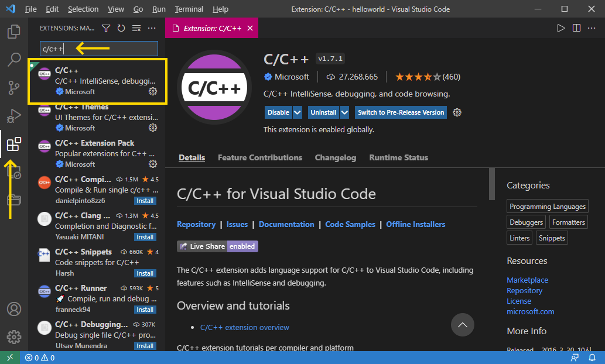
Task: Open the Run and Debug view
Action: click(x=14, y=116)
